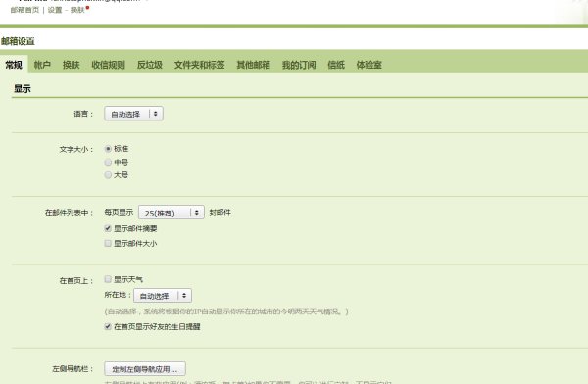Image resolution: width=588 pixels, height=384 pixels.
Task: Click the 在首页上 label
Action: coord(75,280)
